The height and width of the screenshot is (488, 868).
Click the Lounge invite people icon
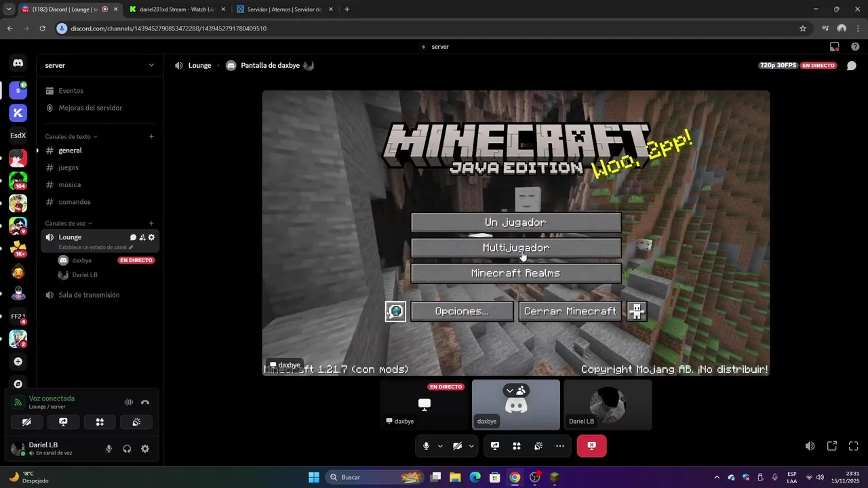pyautogui.click(x=142, y=237)
